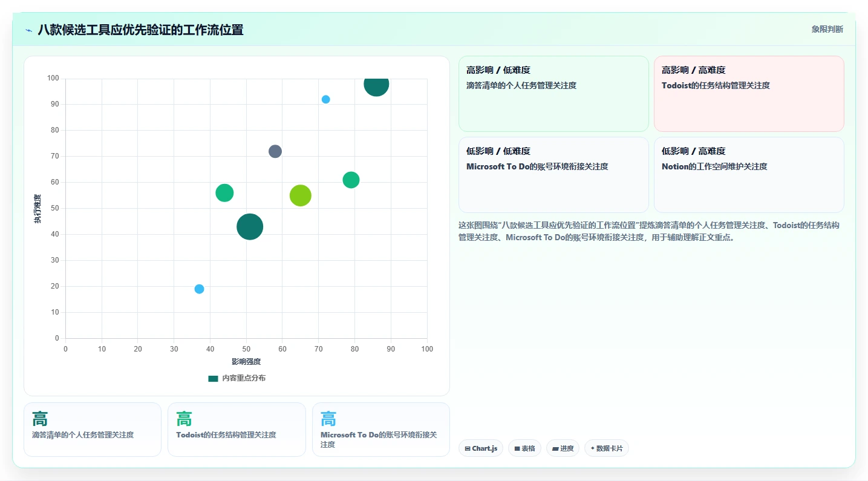This screenshot has width=868, height=481.
Task: Click the Chart.js tag chip
Action: click(x=481, y=448)
